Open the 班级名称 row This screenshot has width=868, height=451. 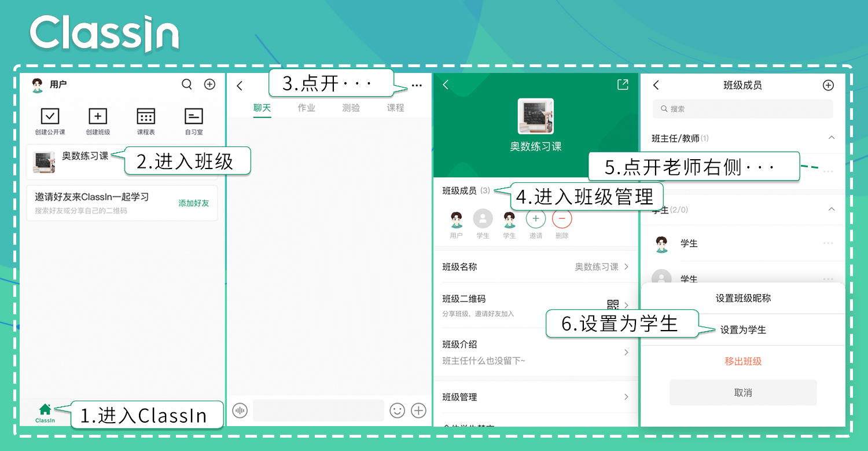point(536,267)
